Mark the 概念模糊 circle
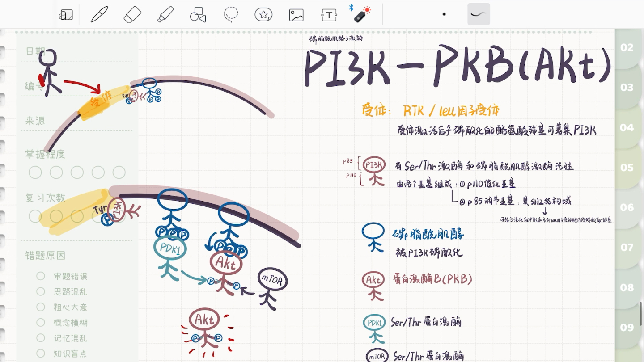 (41, 322)
